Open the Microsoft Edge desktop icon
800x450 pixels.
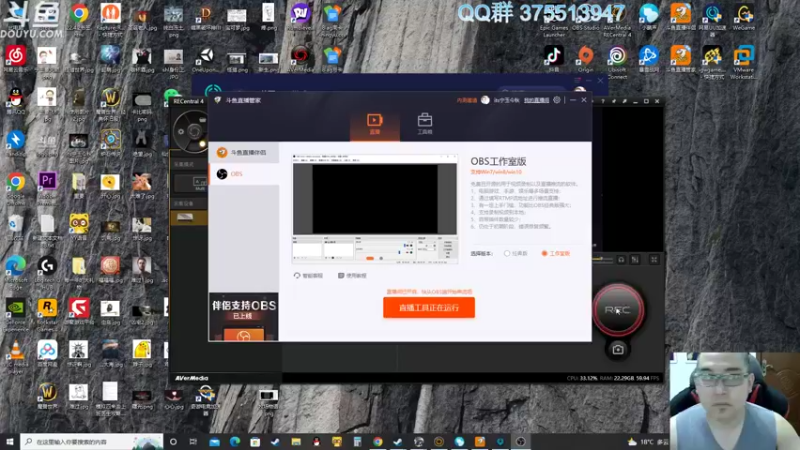pos(16,271)
